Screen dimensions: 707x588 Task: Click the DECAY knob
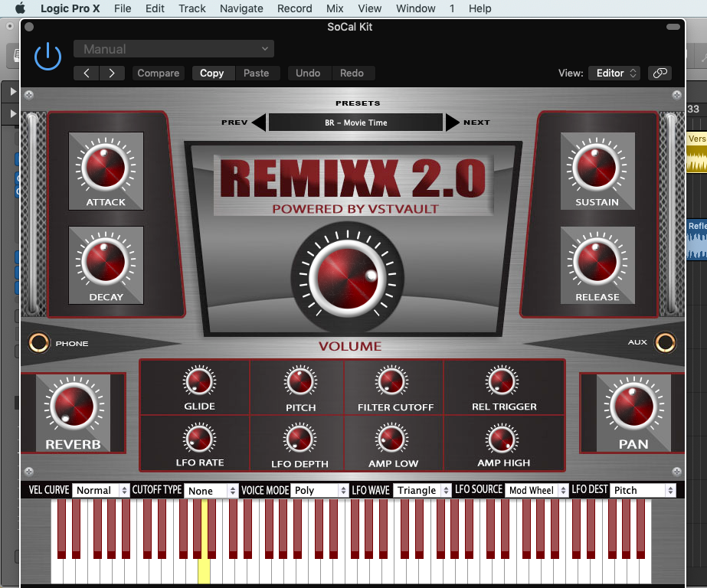(x=106, y=261)
